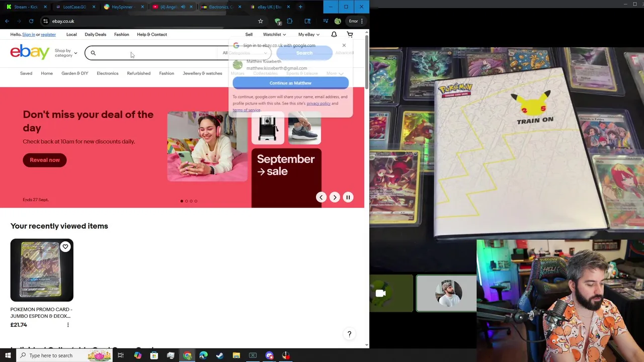This screenshot has height=362, width=644.
Task: Click the Windows taskbar search box
Action: pos(64,355)
